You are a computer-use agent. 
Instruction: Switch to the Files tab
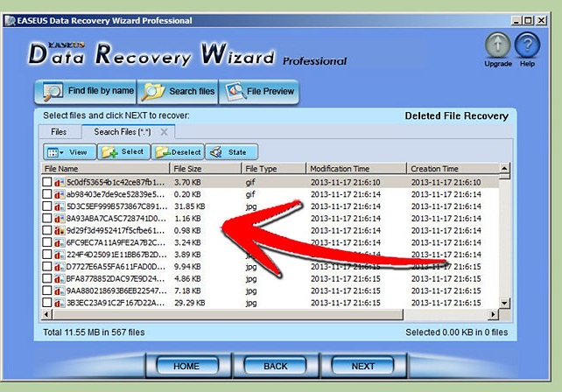[59, 132]
